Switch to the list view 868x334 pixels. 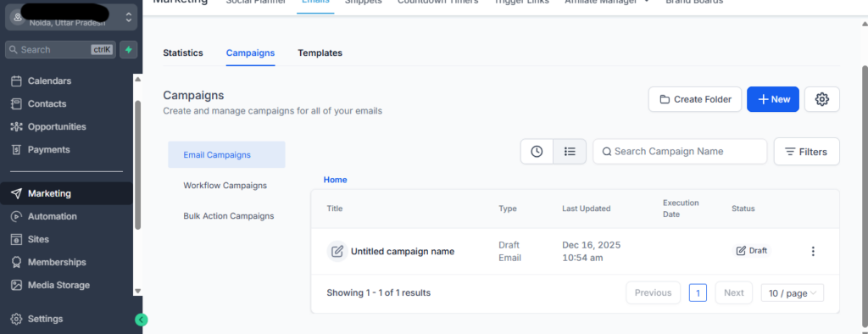click(570, 152)
